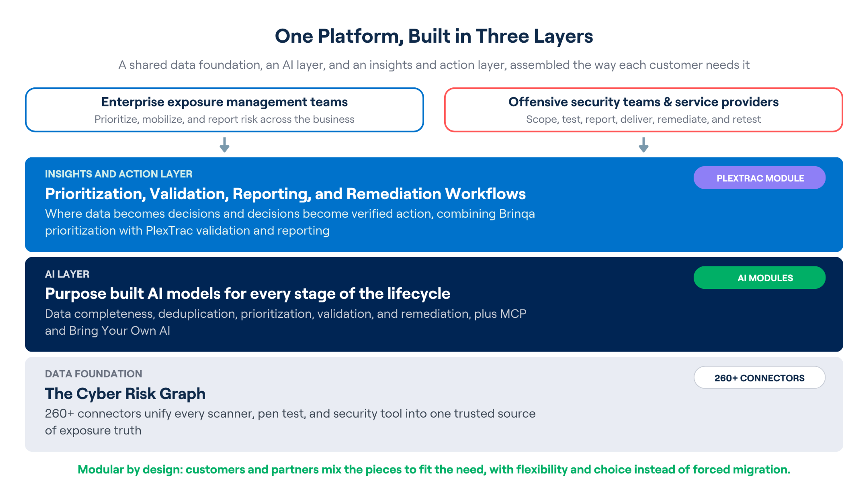Viewport: 868px width, 497px height.
Task: Click the "Purpose built AI models" heading
Action: tap(248, 294)
